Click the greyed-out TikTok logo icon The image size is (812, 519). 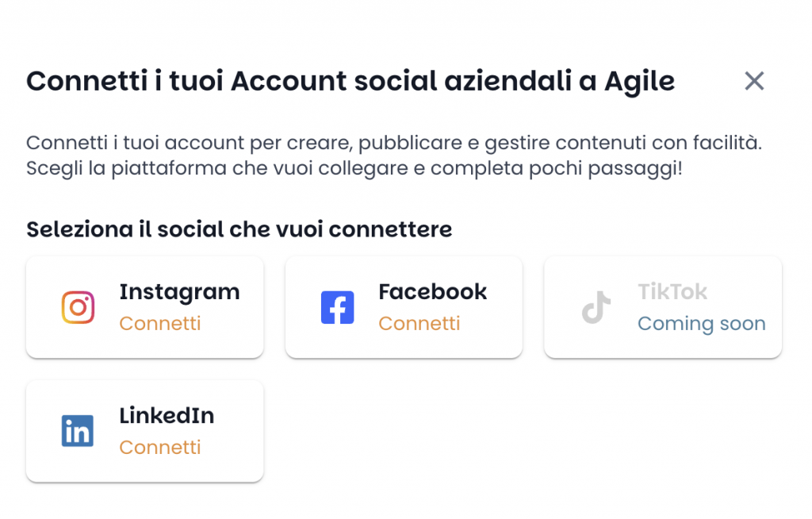[x=596, y=307]
